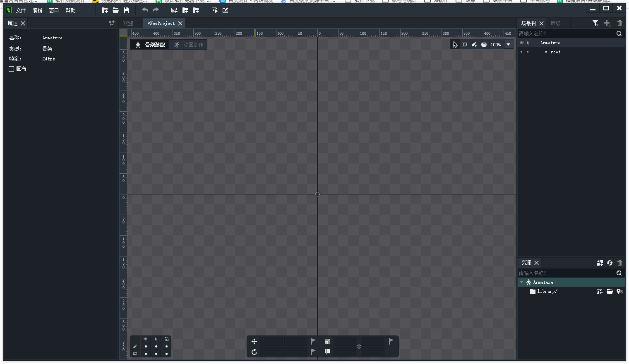The width and height of the screenshot is (629, 364).
Task: Toggle visibility eye for Armature in scene tree
Action: pyautogui.click(x=521, y=43)
